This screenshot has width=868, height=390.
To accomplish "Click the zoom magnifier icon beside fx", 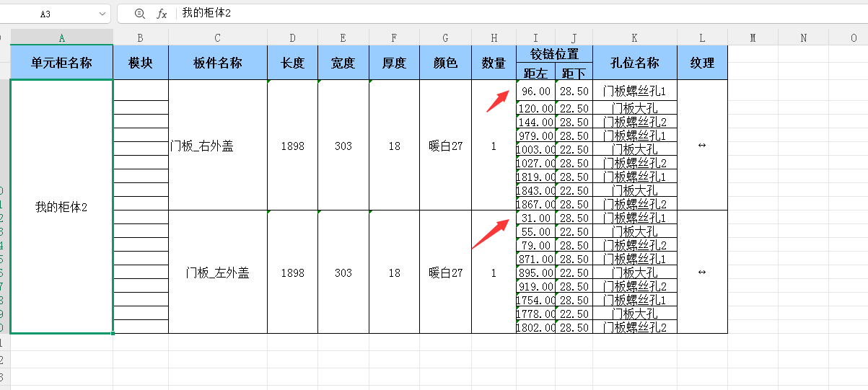I will point(140,14).
